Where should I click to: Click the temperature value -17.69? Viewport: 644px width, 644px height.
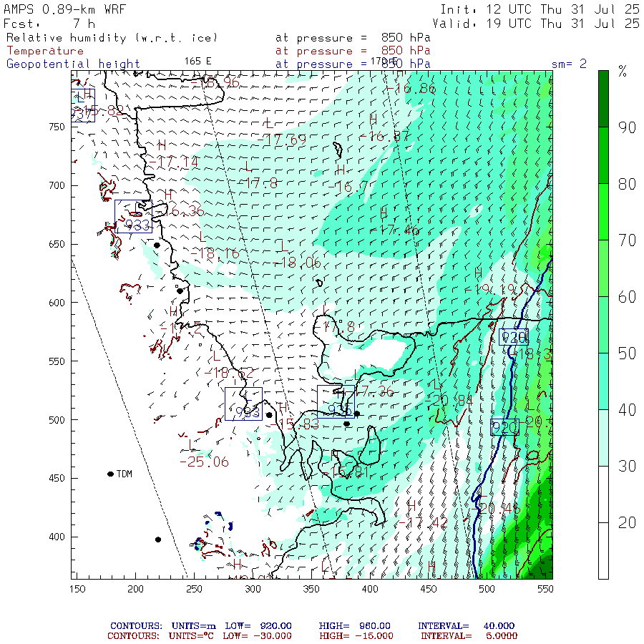pyautogui.click(x=282, y=140)
